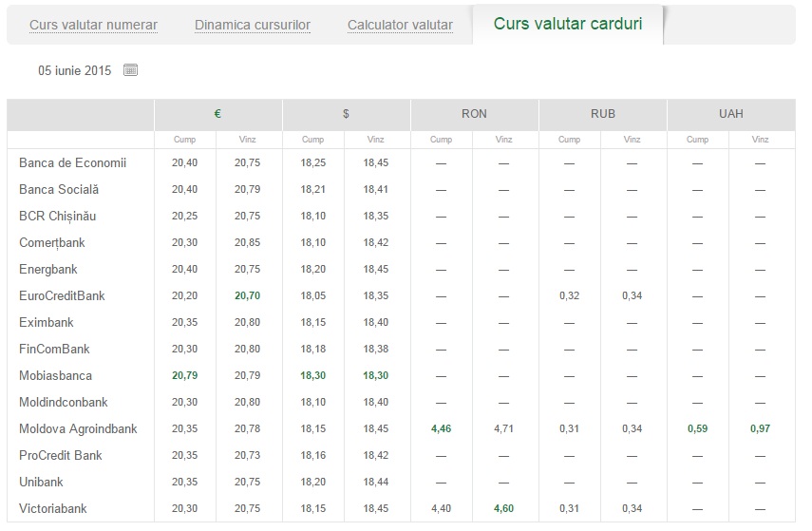Click Banca Socială dollar buy rate 18,21
This screenshot has width=812, height=531.
[312, 190]
